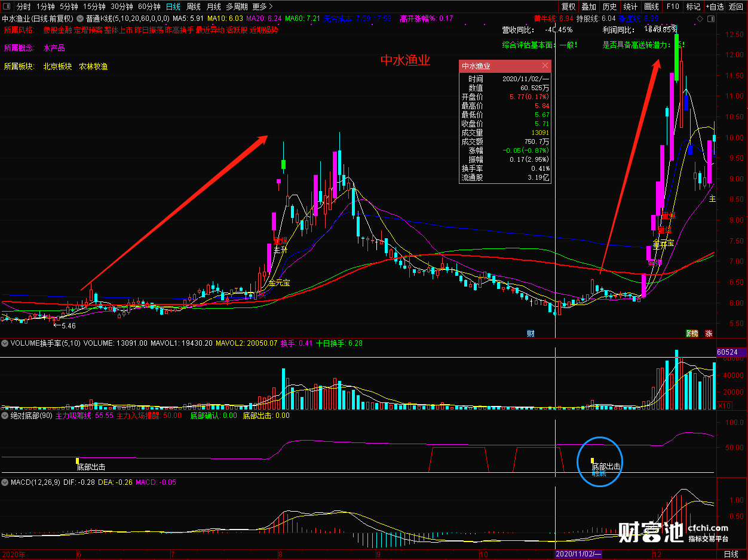Toggle the left sidebar panel icon
The image size is (748, 560).
[x=7, y=7]
